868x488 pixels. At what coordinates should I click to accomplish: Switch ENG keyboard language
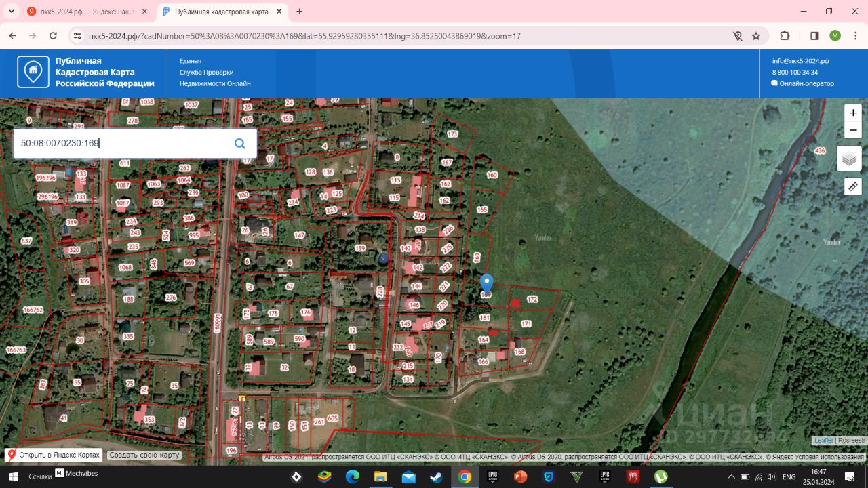pos(789,476)
